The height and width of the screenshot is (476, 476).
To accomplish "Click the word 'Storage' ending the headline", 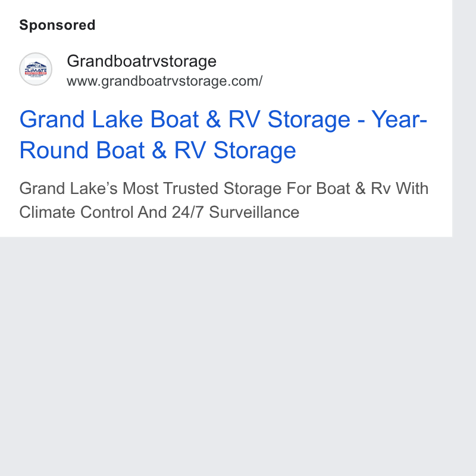I will point(255,151).
